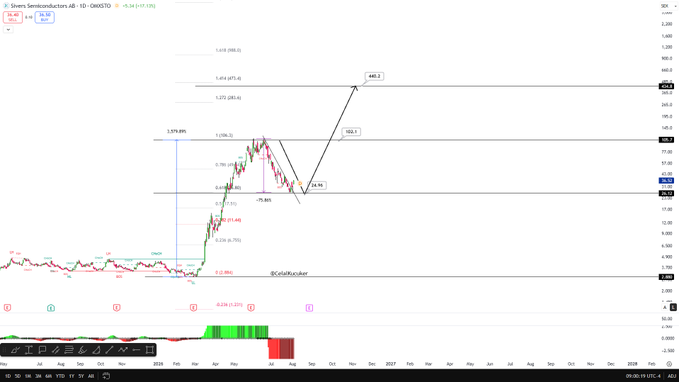Select the brush drawing tool
This screenshot has height=382, width=679.
tap(82, 350)
